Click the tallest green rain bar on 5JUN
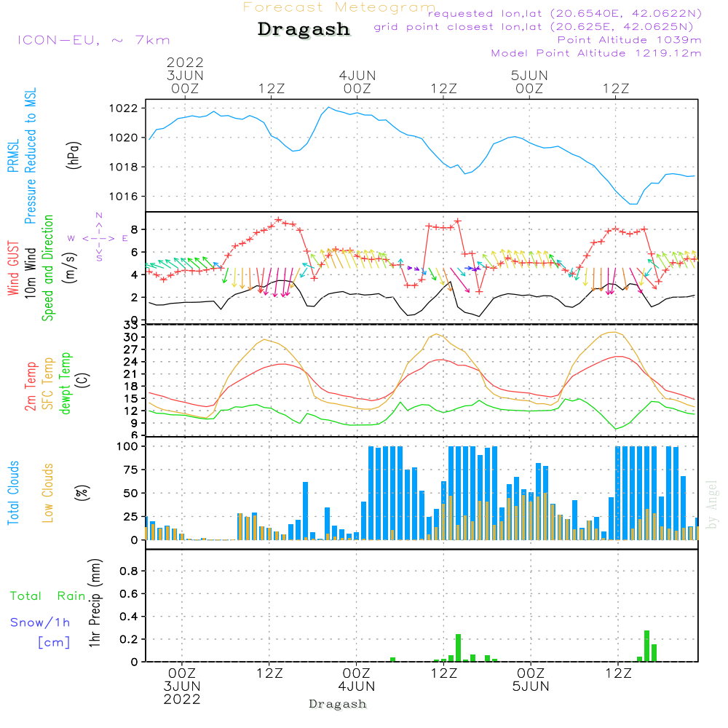Image resolution: width=728 pixels, height=728 pixels. tap(646, 646)
